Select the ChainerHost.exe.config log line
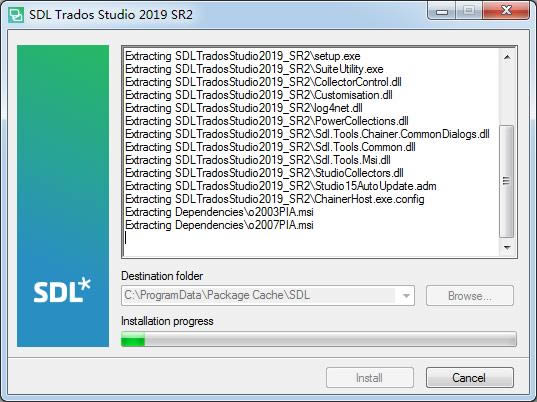The height and width of the screenshot is (402, 537). [275, 199]
